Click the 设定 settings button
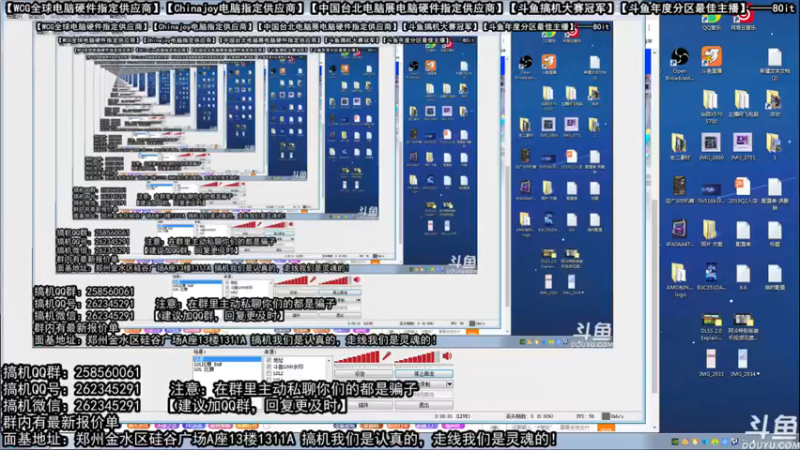This screenshot has height=450, width=800. point(363,374)
